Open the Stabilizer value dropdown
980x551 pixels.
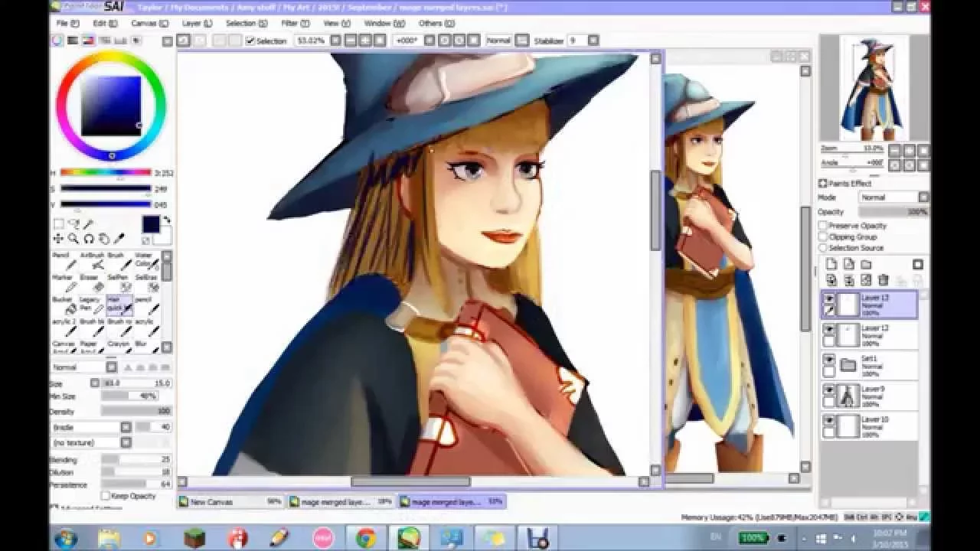[x=594, y=41]
